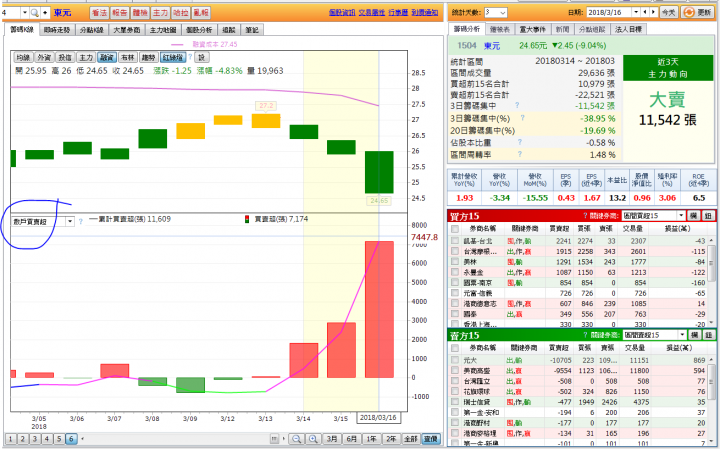Screen dimensions: 720x449
Task: Toggle the 外資 indicator button
Action: [x=44, y=57]
